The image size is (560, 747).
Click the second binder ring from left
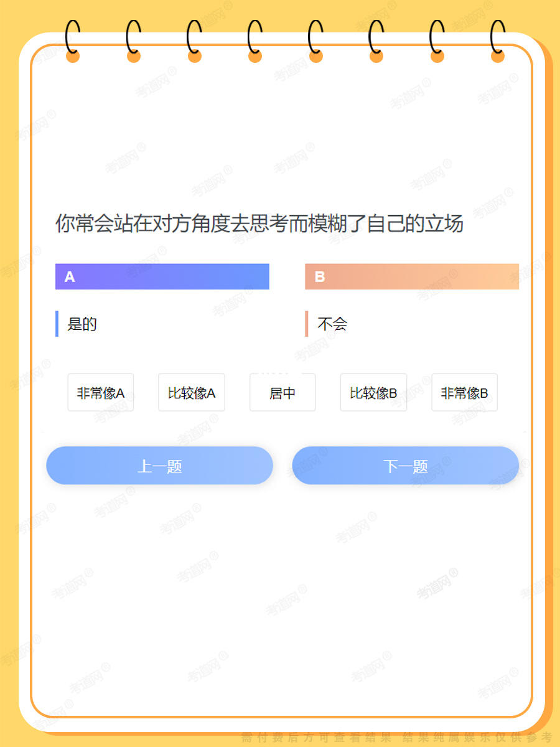(x=134, y=41)
